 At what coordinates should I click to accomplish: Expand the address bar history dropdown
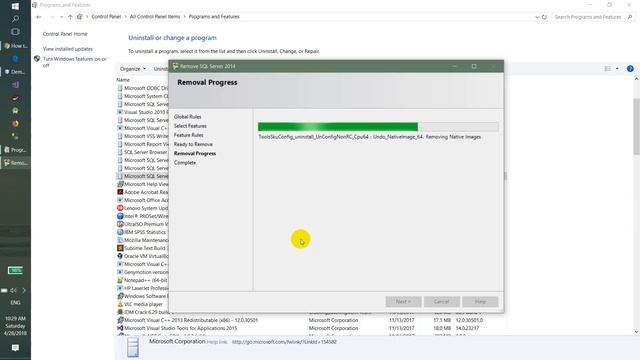537,17
